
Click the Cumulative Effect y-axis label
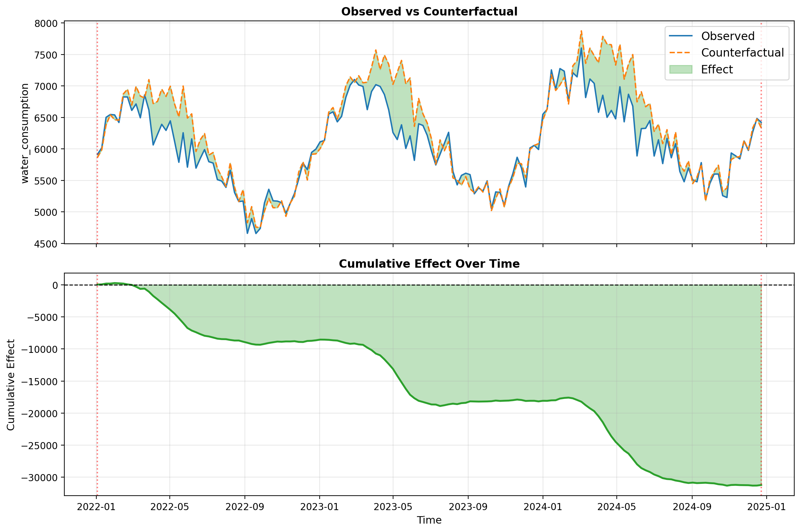click(10, 385)
